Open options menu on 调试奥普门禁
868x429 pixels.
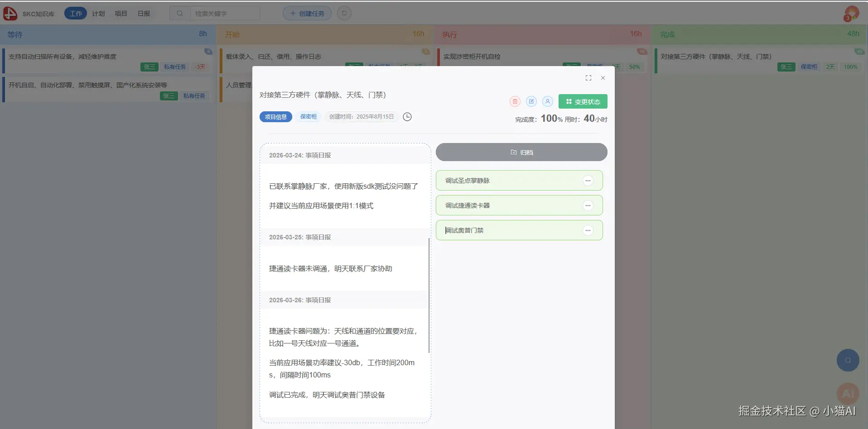pos(588,230)
